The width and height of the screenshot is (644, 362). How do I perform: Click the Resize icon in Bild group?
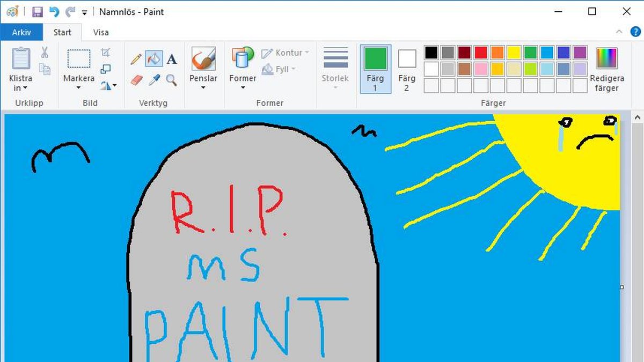(x=106, y=69)
